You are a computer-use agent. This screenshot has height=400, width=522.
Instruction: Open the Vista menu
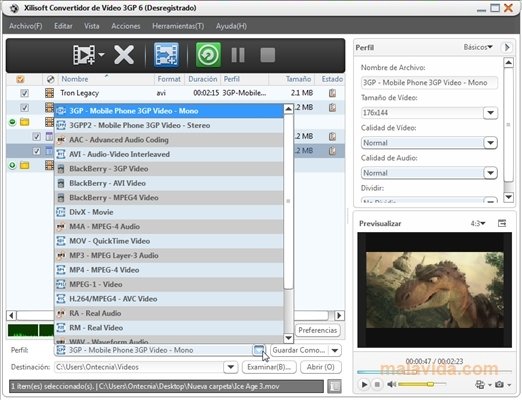pyautogui.click(x=92, y=26)
